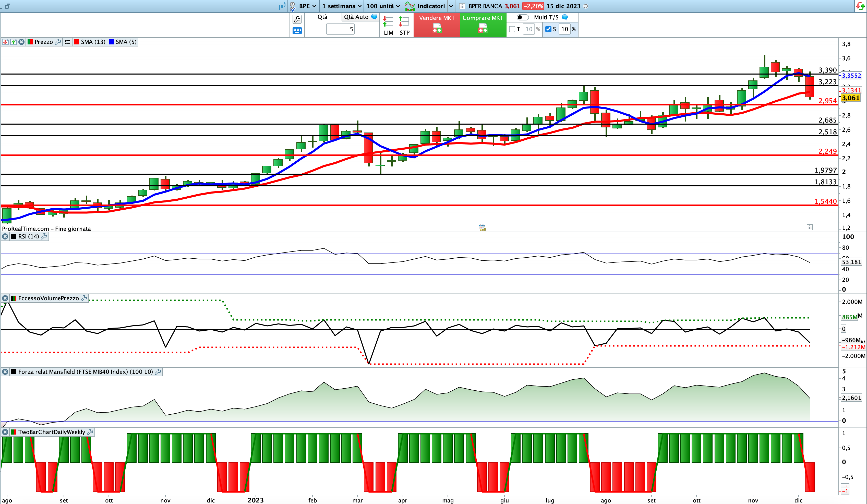The width and height of the screenshot is (867, 504).
Task: Close the EccessoVolumePrezzo panel
Action: pos(5,298)
